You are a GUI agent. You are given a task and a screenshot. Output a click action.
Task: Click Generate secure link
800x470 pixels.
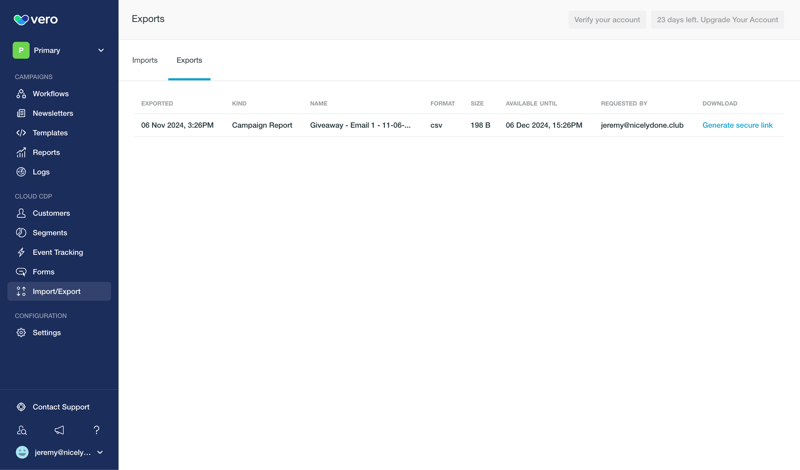[x=737, y=125]
